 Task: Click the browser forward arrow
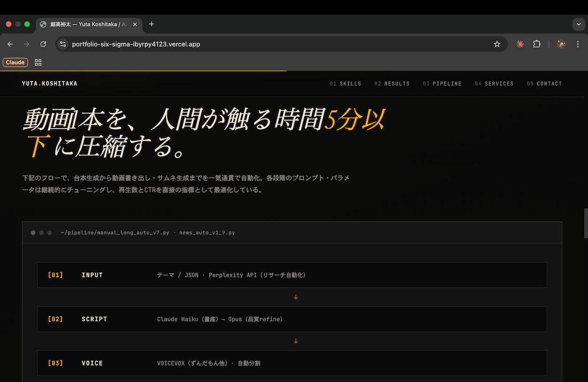(x=27, y=44)
